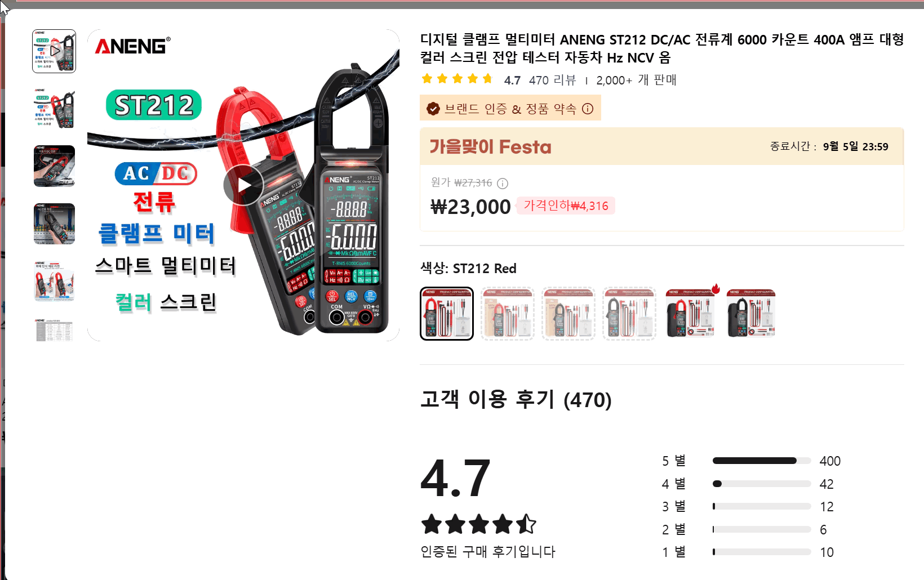Choose the third faded color variant swatch
The image size is (924, 580).
pos(568,314)
